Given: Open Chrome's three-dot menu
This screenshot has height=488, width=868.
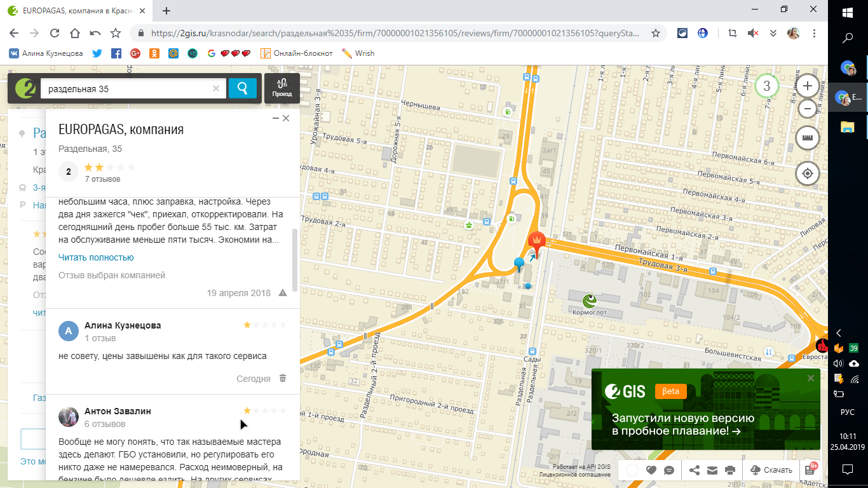Looking at the screenshot, I should pos(814,33).
